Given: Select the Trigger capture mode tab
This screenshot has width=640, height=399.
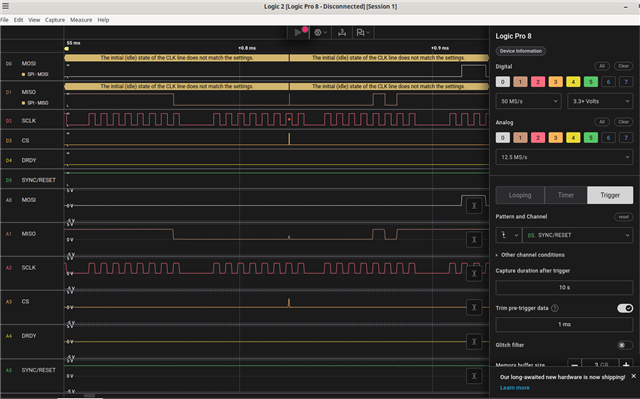Looking at the screenshot, I should [610, 195].
